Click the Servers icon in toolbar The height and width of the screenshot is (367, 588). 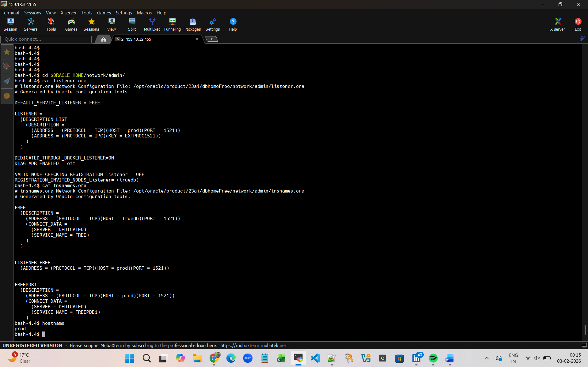click(31, 24)
